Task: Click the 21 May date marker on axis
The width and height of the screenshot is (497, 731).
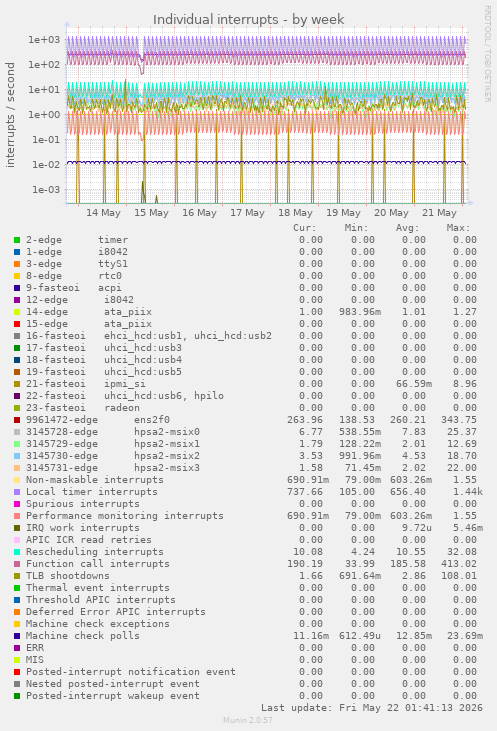Action: 439,213
